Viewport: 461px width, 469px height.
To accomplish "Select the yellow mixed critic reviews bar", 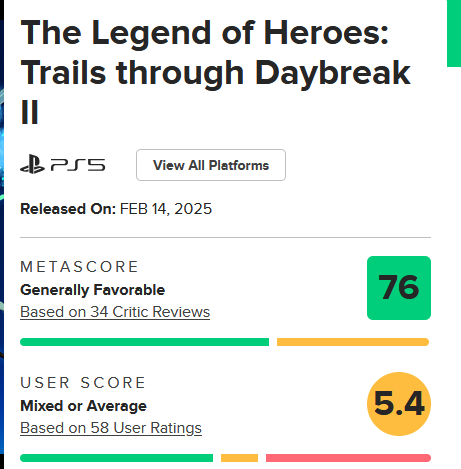I will [x=353, y=342].
